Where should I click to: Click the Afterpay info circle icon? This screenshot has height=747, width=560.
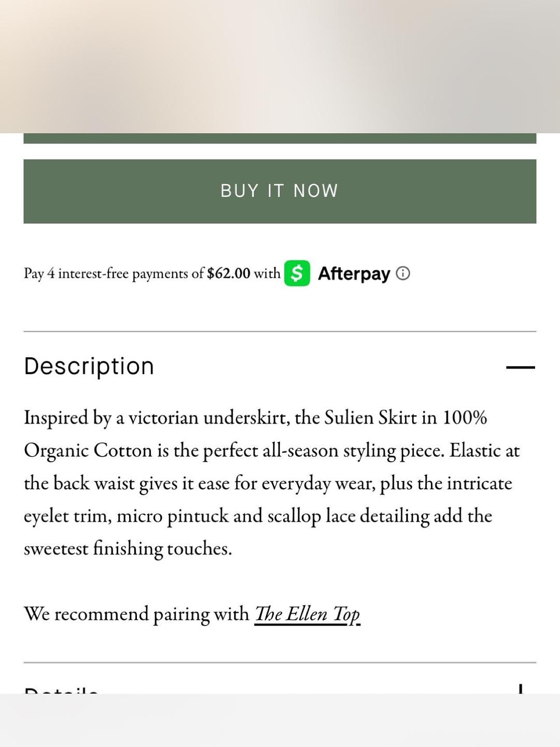pos(403,273)
